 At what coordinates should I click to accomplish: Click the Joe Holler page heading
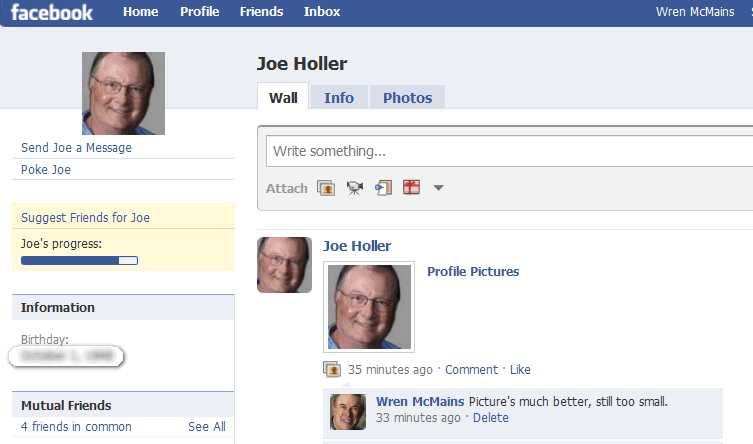pos(302,63)
